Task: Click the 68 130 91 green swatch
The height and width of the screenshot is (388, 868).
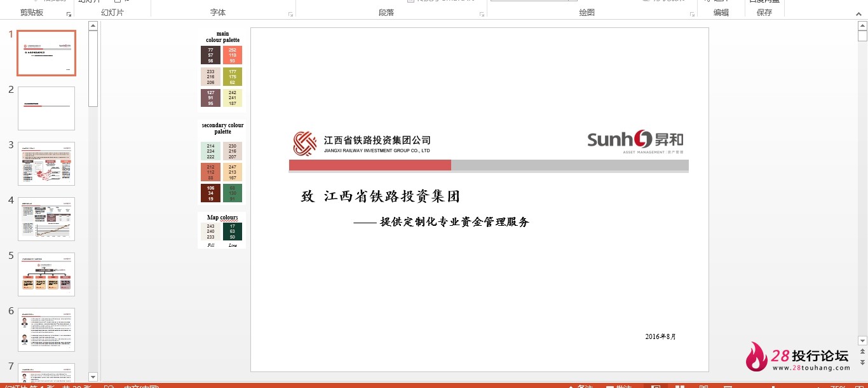Action: coord(233,193)
